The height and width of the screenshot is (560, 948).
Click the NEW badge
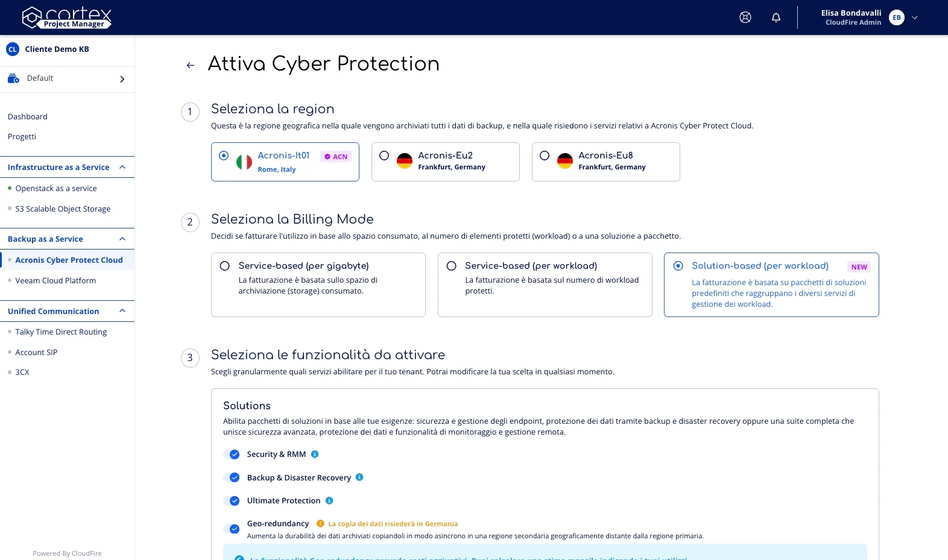tap(859, 267)
